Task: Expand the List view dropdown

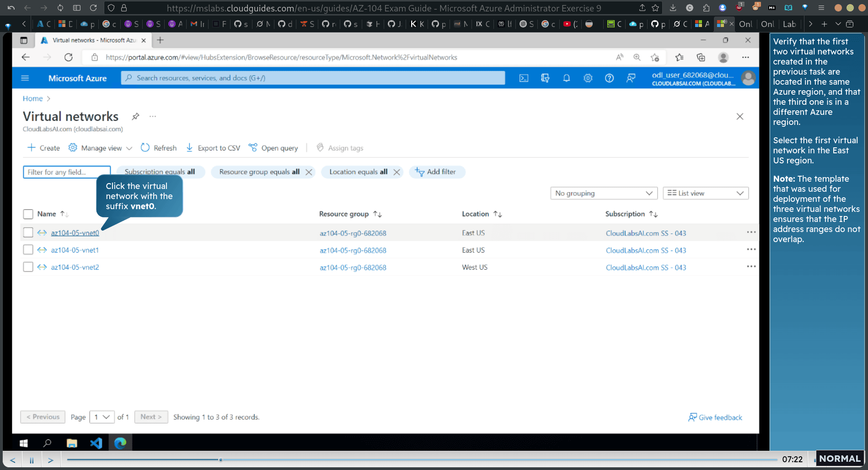Action: (706, 193)
